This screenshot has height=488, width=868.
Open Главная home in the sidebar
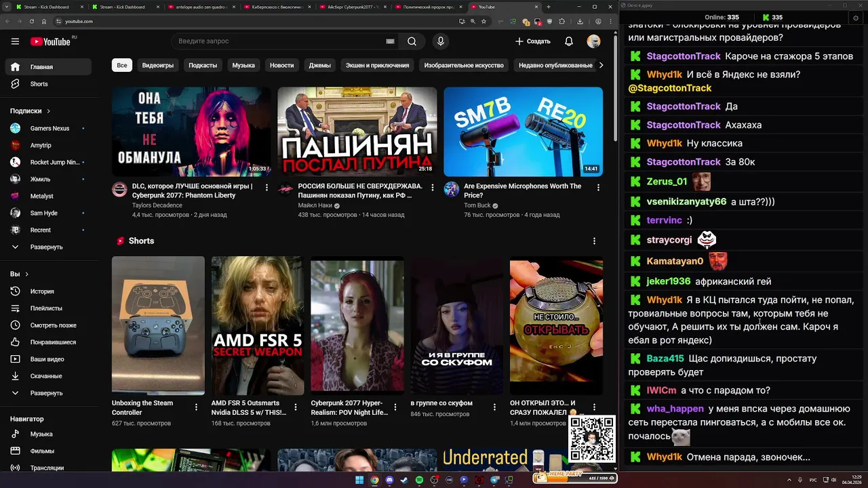(x=47, y=67)
